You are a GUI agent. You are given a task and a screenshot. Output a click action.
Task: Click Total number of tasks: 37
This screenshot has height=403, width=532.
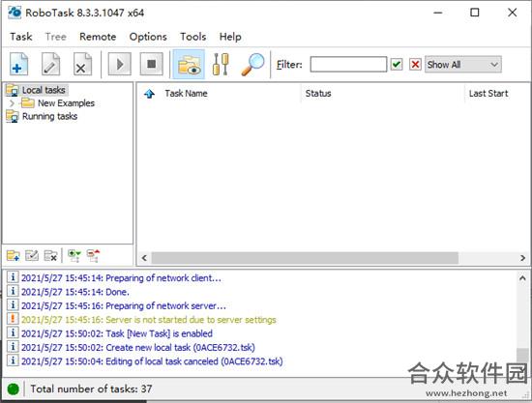pyautogui.click(x=91, y=389)
